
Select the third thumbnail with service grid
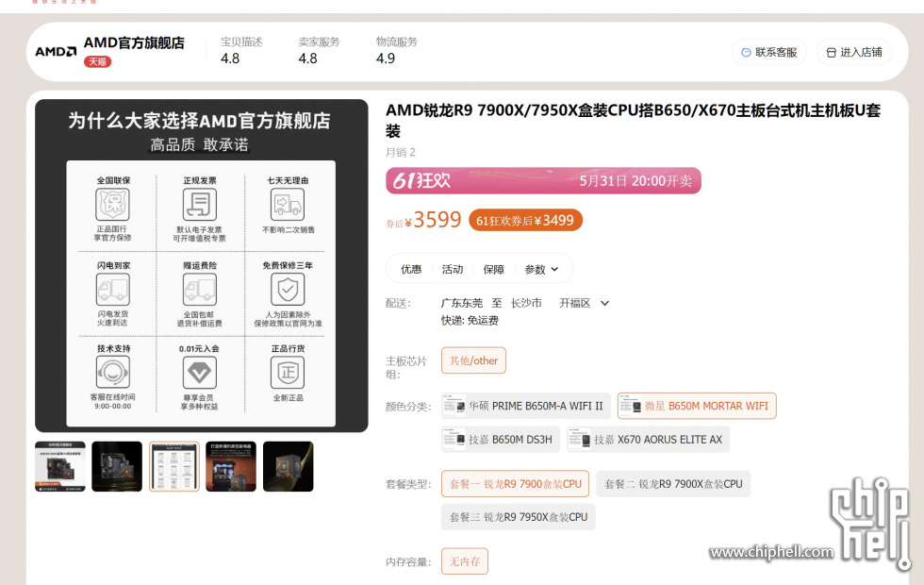(173, 466)
